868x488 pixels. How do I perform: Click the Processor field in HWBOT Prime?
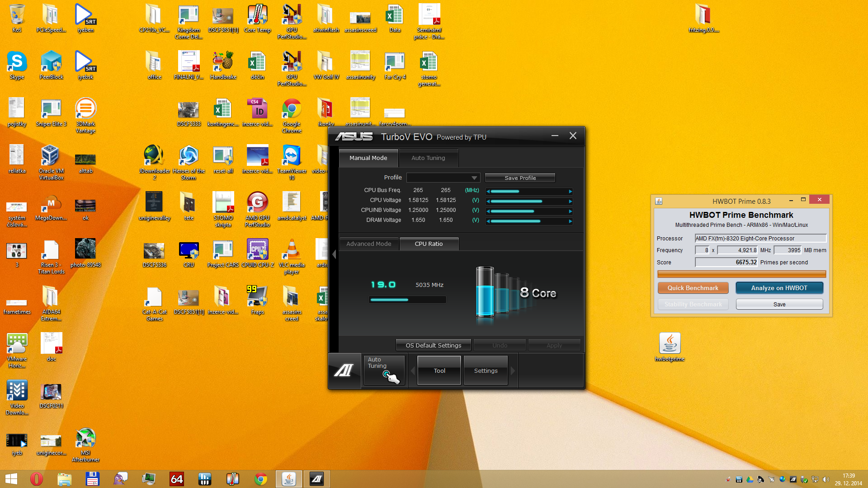760,238
